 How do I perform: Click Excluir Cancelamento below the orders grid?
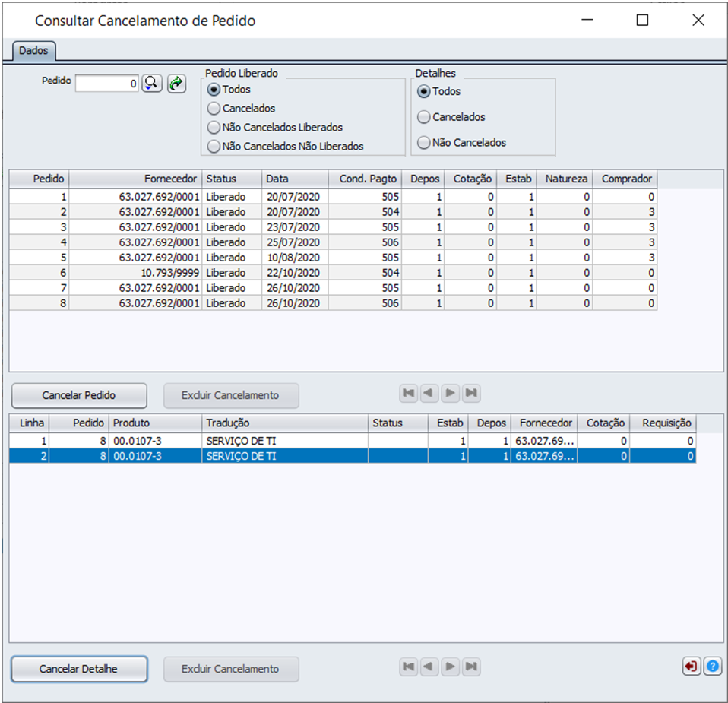[x=231, y=396]
